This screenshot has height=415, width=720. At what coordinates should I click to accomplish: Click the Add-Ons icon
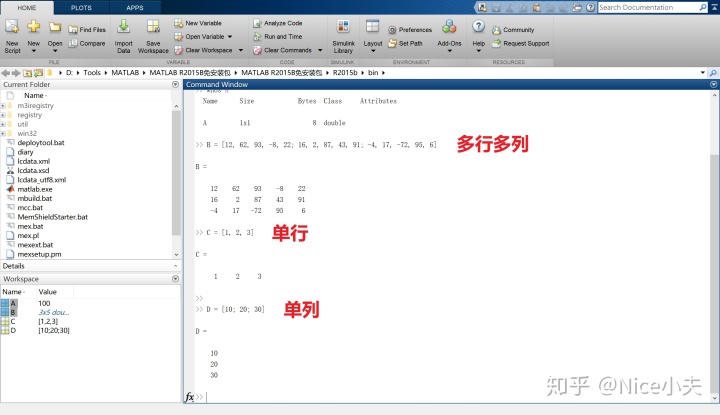(x=449, y=27)
